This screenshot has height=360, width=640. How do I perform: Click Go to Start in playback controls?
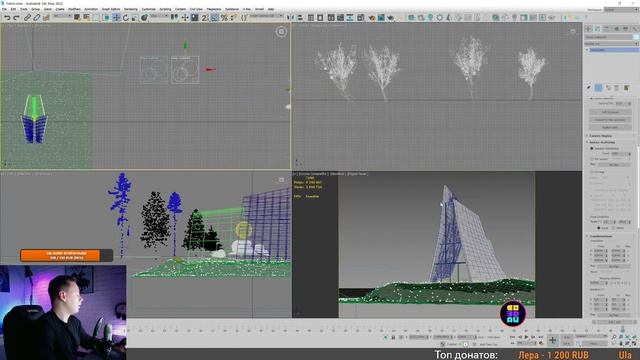(x=513, y=337)
